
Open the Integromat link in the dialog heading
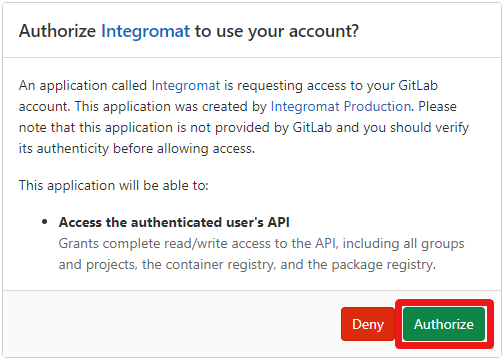pyautogui.click(x=145, y=31)
